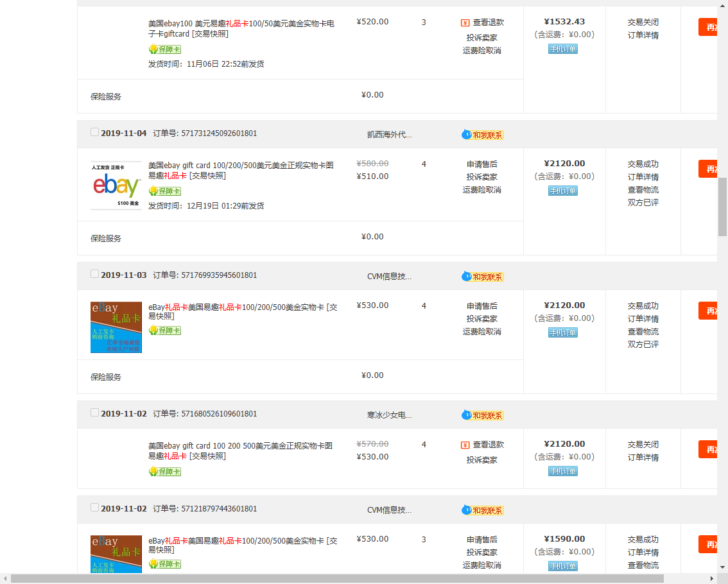Screen dimensions: 728x584
Task: Open the chat icon beside the 2019-11-03 CVM信息技 seller
Action: click(466, 277)
